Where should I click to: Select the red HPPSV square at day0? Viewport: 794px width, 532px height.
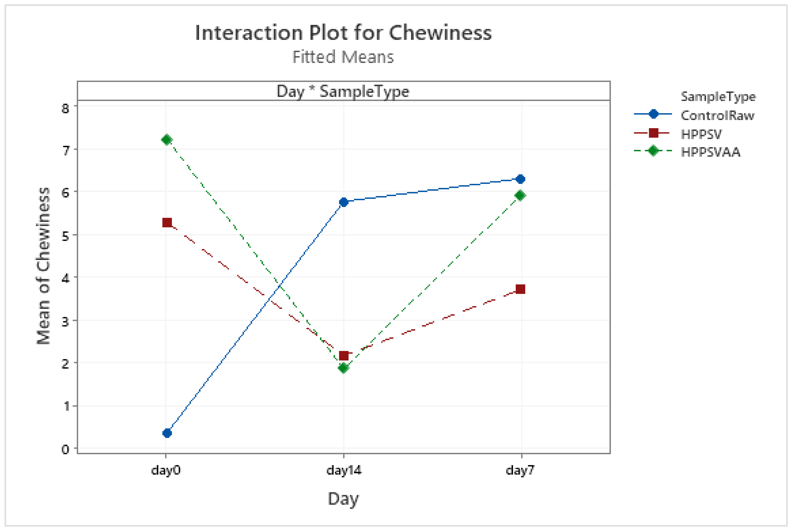coord(167,223)
